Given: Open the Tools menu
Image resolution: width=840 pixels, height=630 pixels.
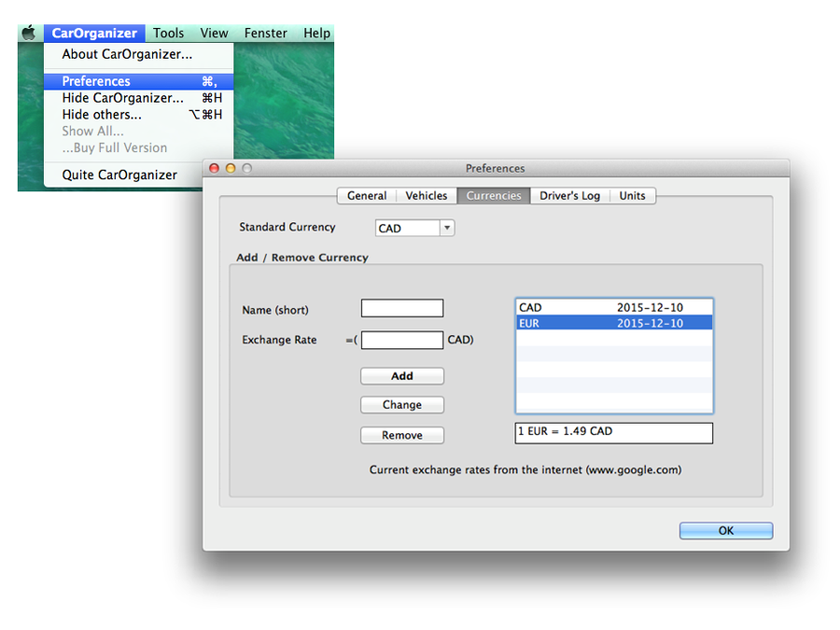Looking at the screenshot, I should (169, 33).
